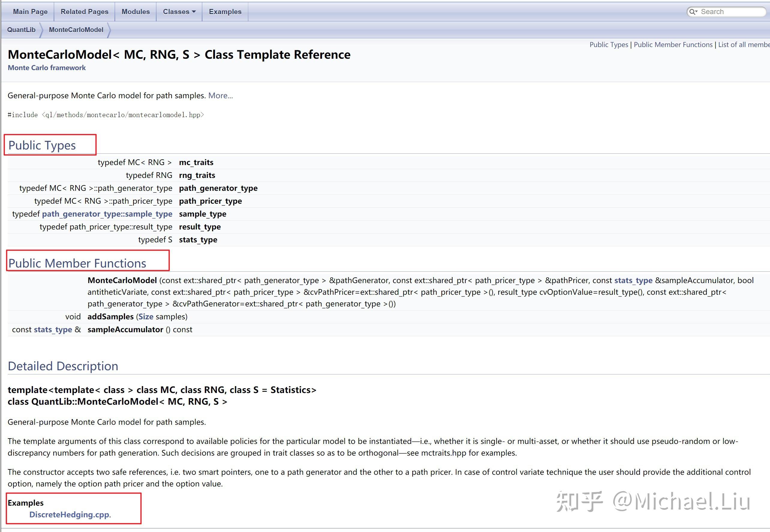
Task: Jump to Public Member Functions summary link
Action: pos(673,45)
